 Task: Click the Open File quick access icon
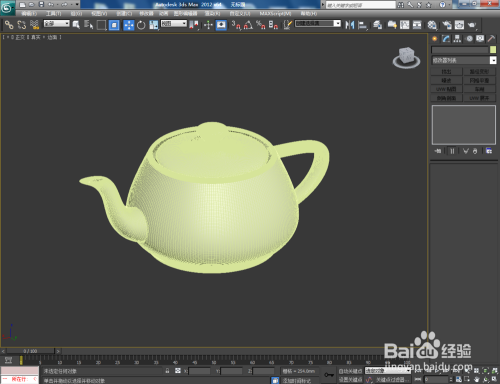[32, 5]
